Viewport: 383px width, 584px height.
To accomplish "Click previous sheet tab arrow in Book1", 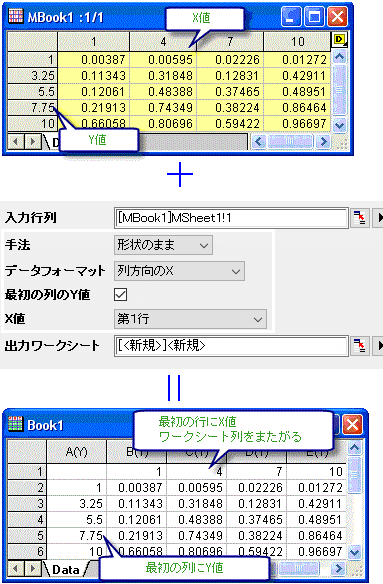I will (16, 568).
